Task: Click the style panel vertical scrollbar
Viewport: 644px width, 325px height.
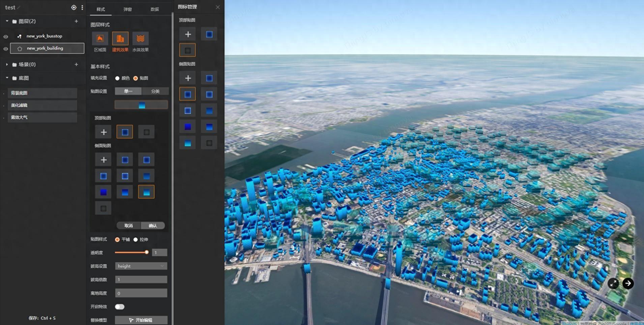Action: [x=173, y=169]
